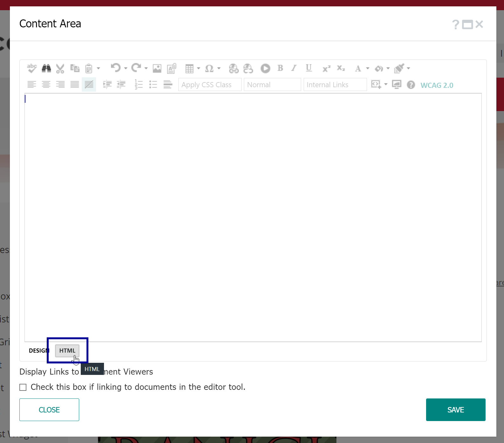Expand the insert table dropdown arrow
The image size is (504, 443).
[x=198, y=68]
